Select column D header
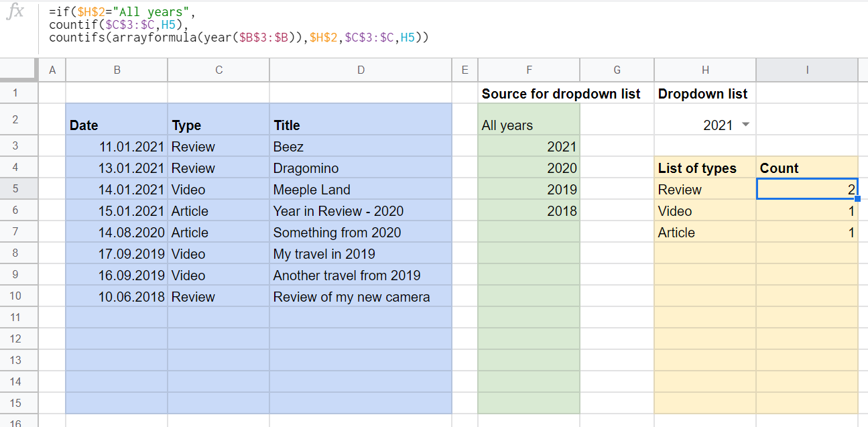The height and width of the screenshot is (427, 868). point(361,70)
